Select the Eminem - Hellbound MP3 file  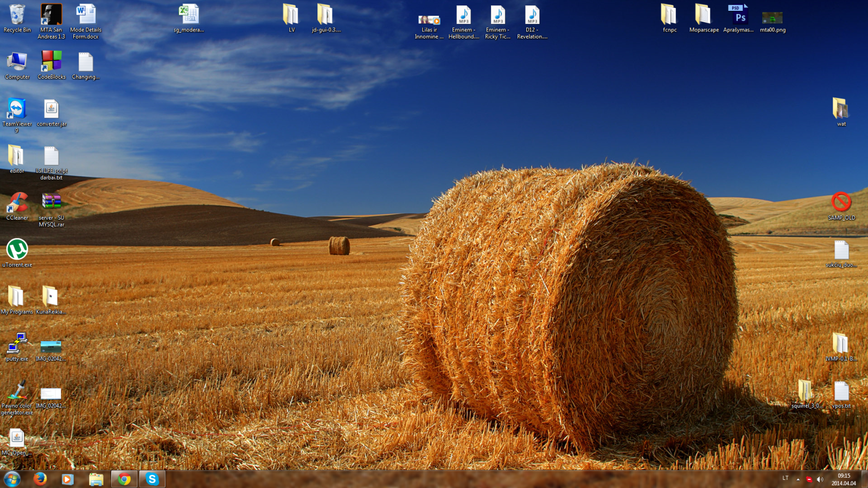(x=463, y=22)
